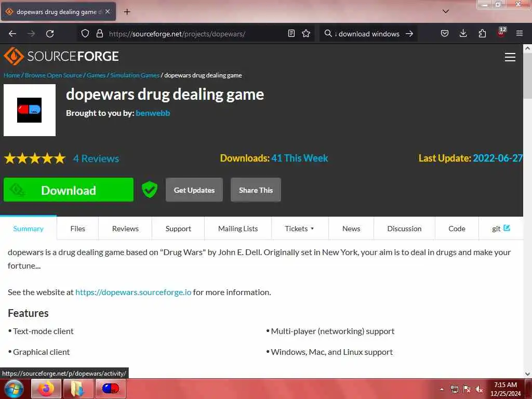Click the muted volume tray icon
The height and width of the screenshot is (399, 532).
(x=479, y=389)
